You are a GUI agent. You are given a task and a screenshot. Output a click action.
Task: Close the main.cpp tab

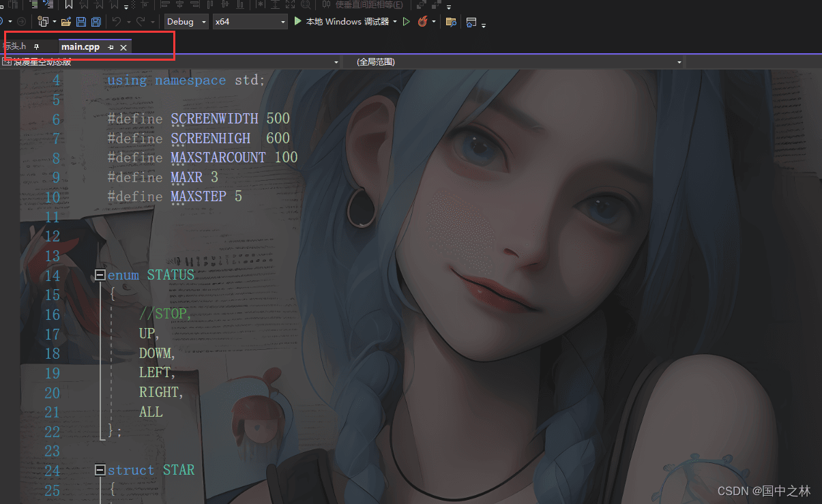click(x=123, y=47)
